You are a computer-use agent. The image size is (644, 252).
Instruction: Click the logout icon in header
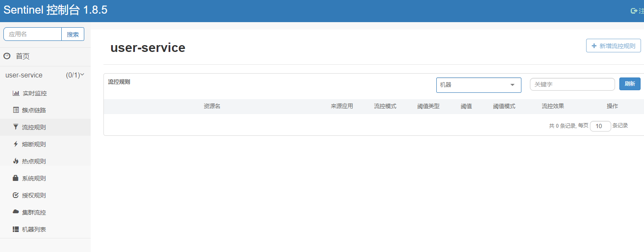634,11
